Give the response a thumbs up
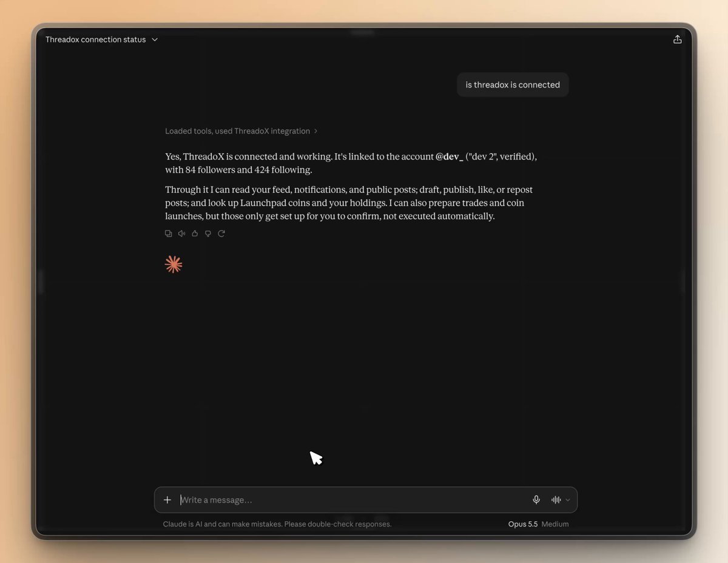This screenshot has width=728, height=563. pyautogui.click(x=195, y=234)
